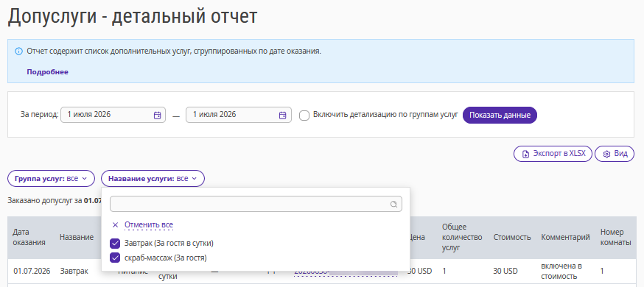Collapse the Название услуги filter dropdown

pos(153,178)
